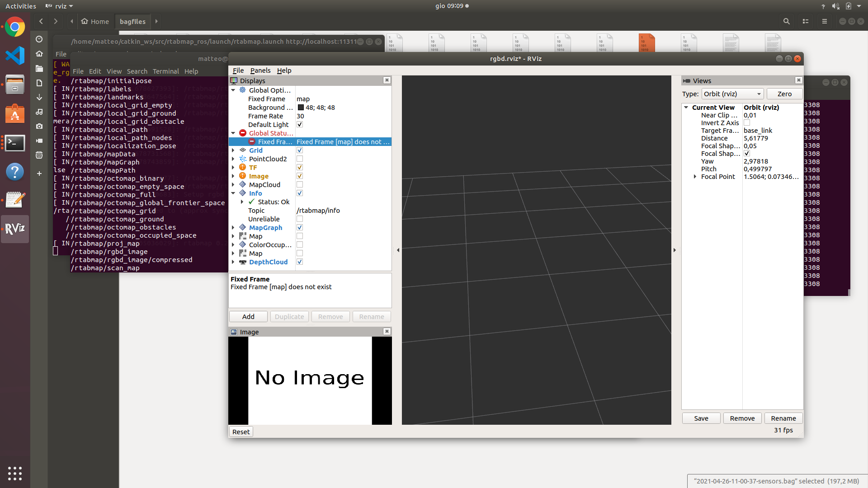
Task: Open the File menu in RViz
Action: coord(238,70)
